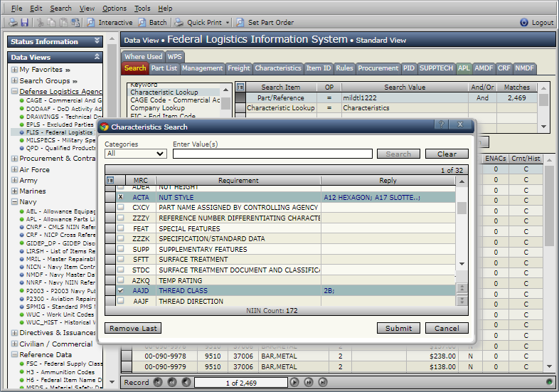Click the dialog help question mark
The width and height of the screenshot is (559, 392).
[442, 124]
